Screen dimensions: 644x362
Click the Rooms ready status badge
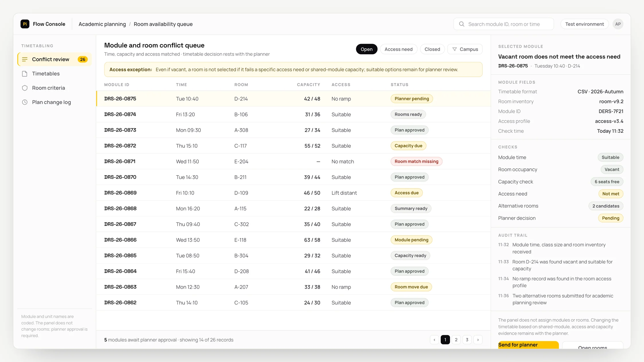(408, 114)
